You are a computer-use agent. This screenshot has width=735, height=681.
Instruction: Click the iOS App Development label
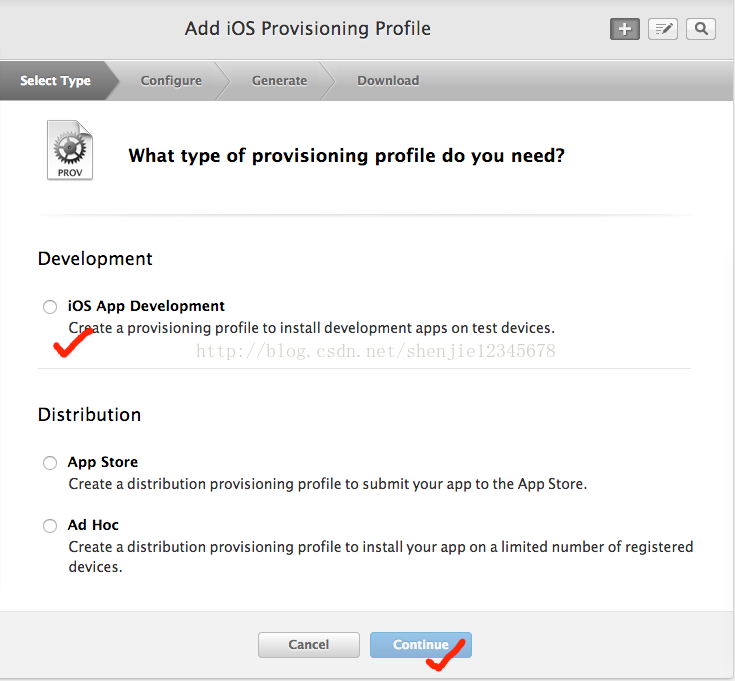146,306
